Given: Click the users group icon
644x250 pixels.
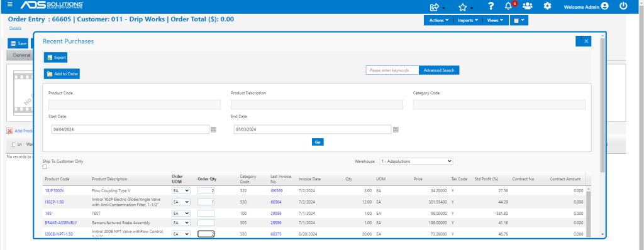Looking at the screenshot, I should (528, 6).
